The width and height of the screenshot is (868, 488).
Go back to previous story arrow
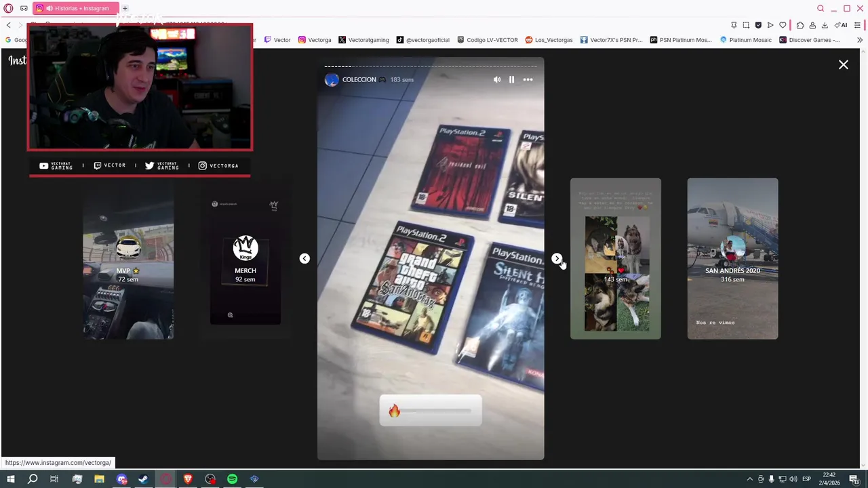[x=304, y=258]
